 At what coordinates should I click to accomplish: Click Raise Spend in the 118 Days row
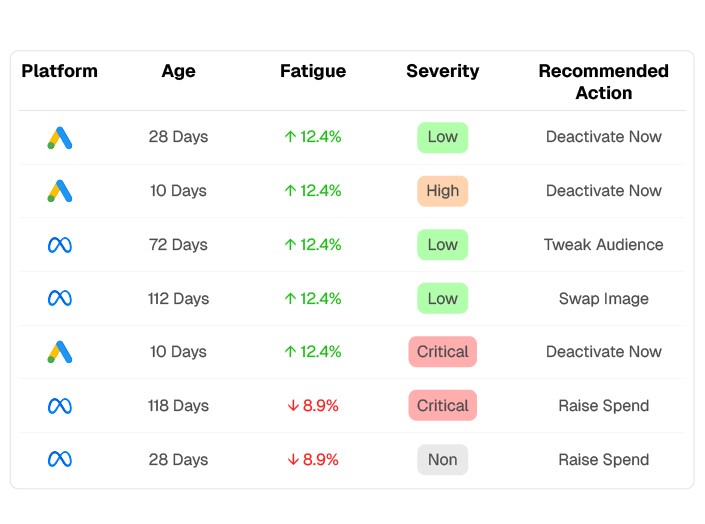click(603, 406)
